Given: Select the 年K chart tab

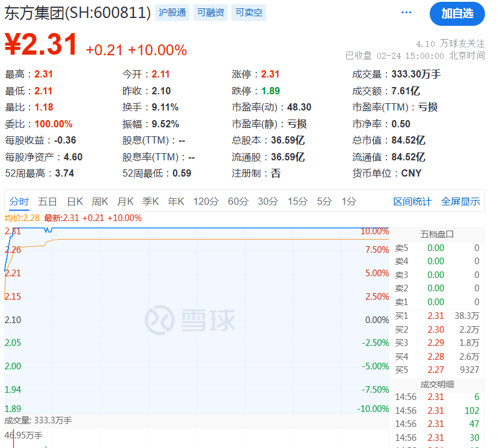Looking at the screenshot, I should pos(176,201).
